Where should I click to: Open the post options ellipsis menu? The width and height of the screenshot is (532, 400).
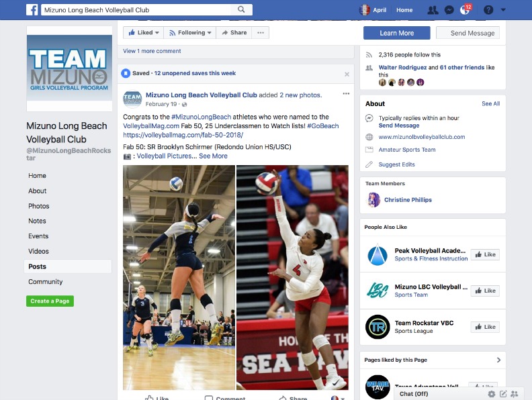(x=346, y=93)
